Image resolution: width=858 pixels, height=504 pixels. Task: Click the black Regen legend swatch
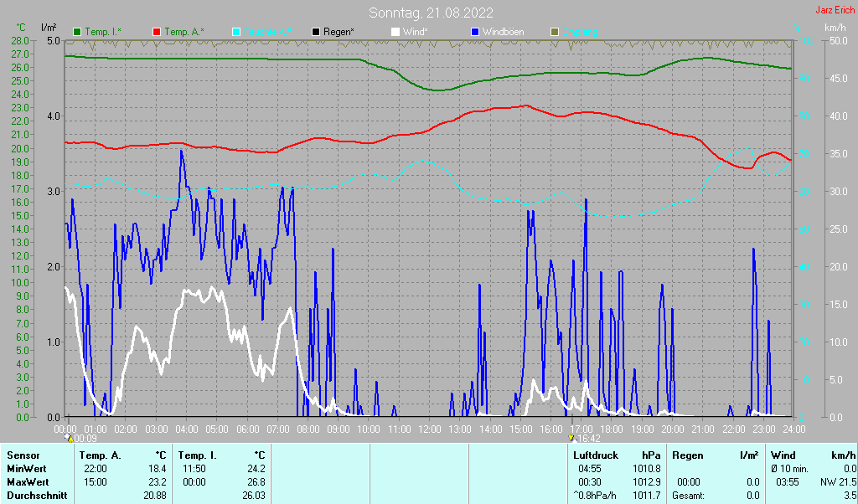(316, 33)
